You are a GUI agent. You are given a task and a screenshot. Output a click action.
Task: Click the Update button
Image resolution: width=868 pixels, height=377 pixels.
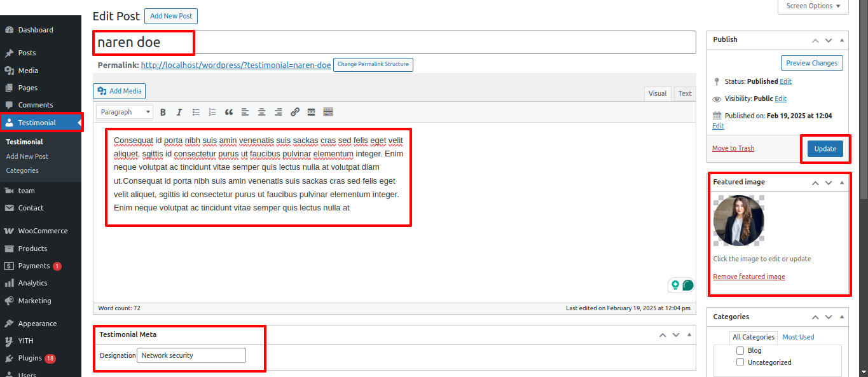[x=825, y=149]
